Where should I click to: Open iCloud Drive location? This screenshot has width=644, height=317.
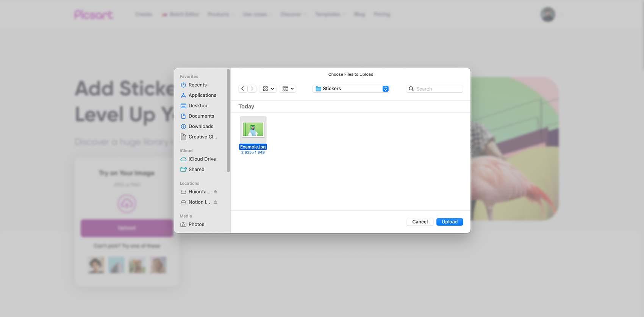tap(201, 159)
